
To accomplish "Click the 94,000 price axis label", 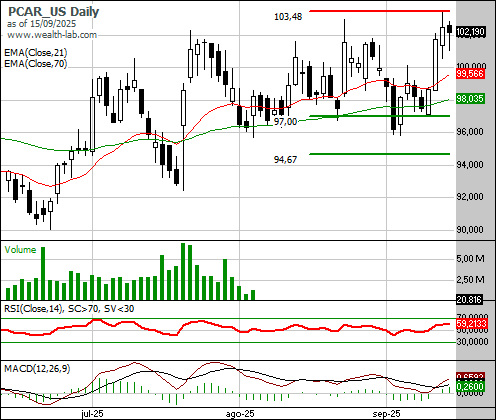I will pos(470,165).
